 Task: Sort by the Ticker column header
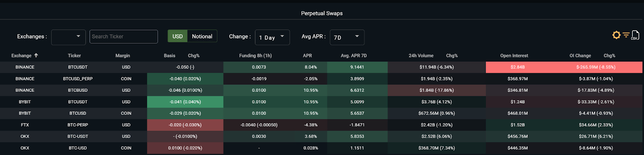point(74,56)
